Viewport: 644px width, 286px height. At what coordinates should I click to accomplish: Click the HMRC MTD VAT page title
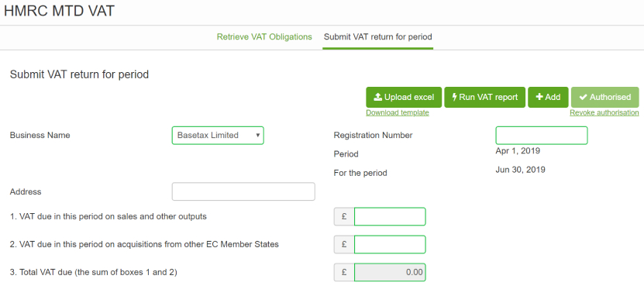coord(59,11)
